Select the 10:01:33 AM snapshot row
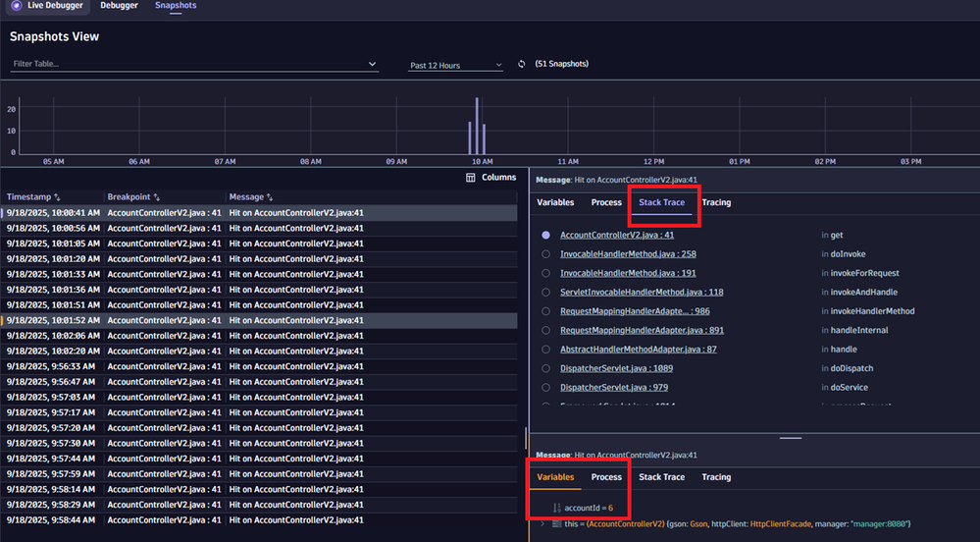The height and width of the screenshot is (542, 980). point(259,274)
